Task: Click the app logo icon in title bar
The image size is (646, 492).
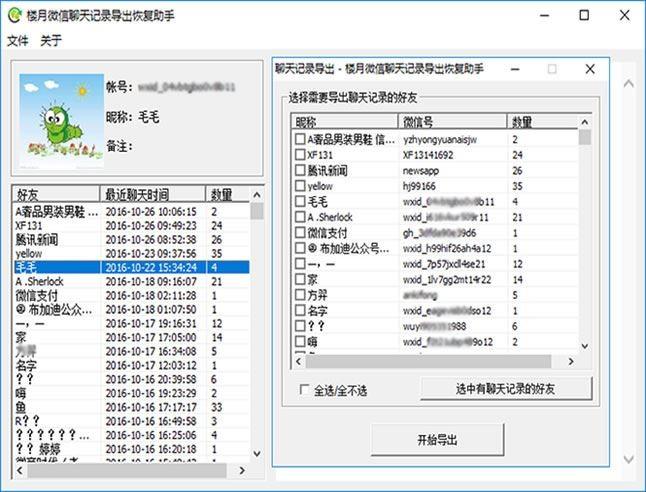Action: (14, 15)
